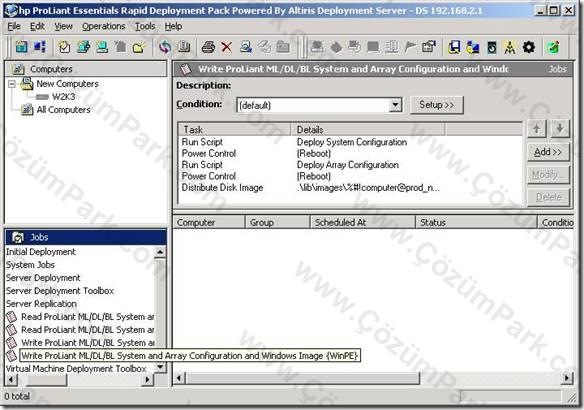Click the find computer magnifier toolbar icon
The image size is (584, 410).
pos(246,47)
